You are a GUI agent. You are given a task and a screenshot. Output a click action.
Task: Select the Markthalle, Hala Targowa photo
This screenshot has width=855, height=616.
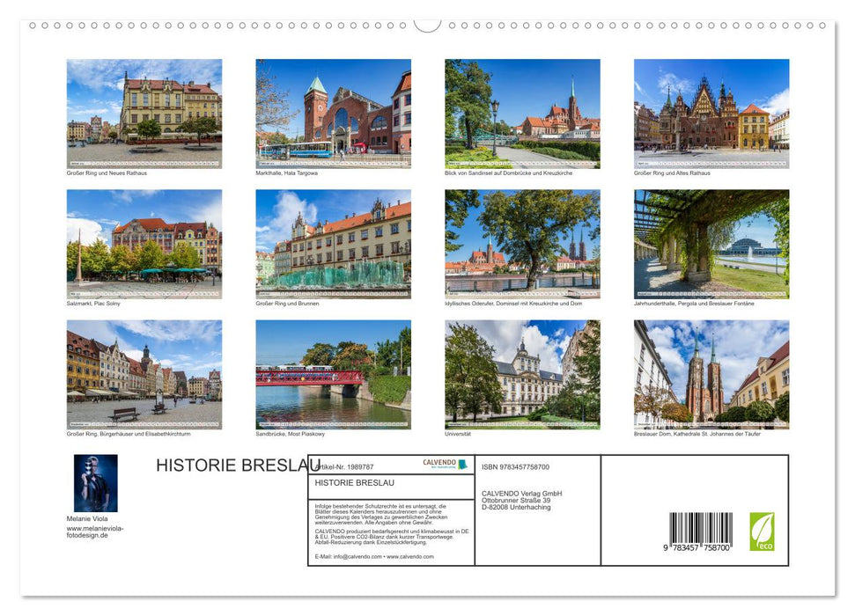click(331, 113)
